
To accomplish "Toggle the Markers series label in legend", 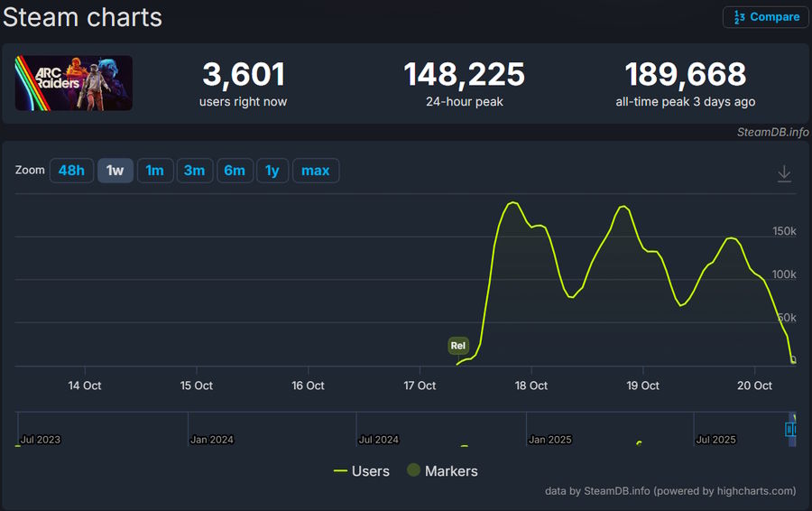I will (x=451, y=471).
